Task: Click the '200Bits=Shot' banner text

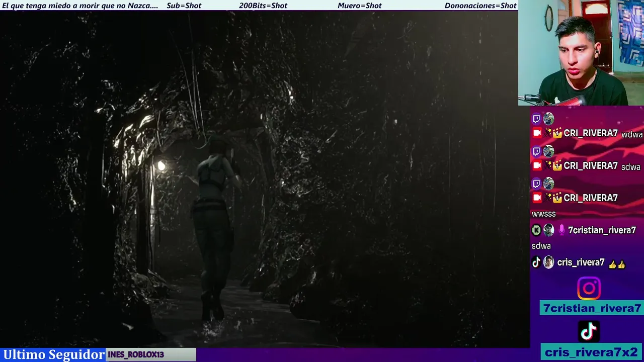Action: [263, 6]
